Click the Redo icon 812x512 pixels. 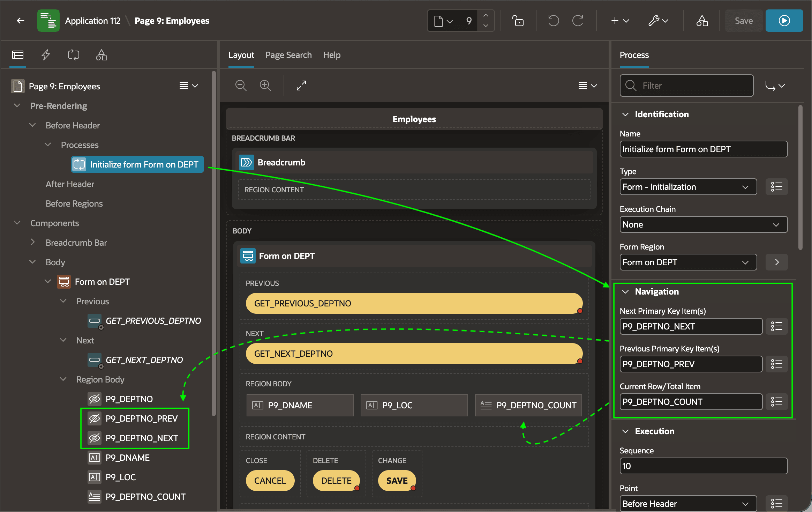(578, 21)
